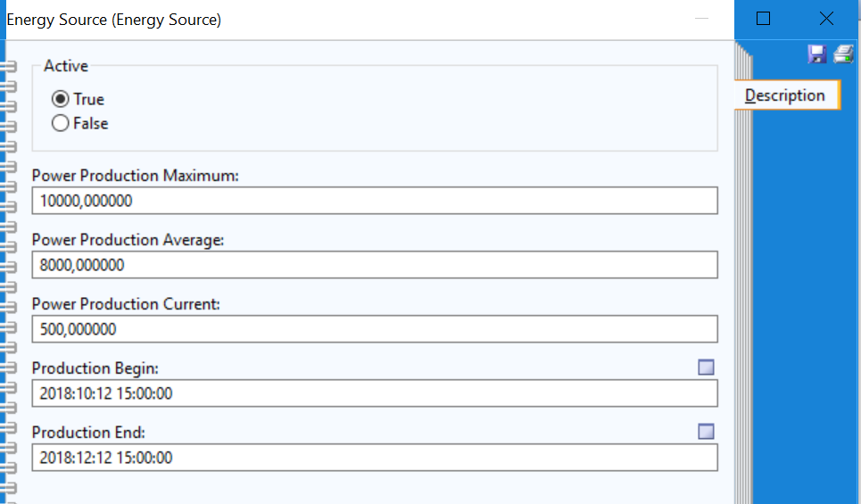The image size is (861, 504).
Task: Click the Power Production Maximum label
Action: click(x=135, y=176)
